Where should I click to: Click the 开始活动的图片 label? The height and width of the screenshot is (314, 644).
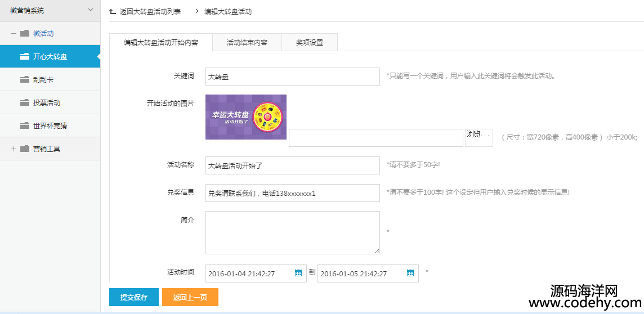click(x=171, y=102)
